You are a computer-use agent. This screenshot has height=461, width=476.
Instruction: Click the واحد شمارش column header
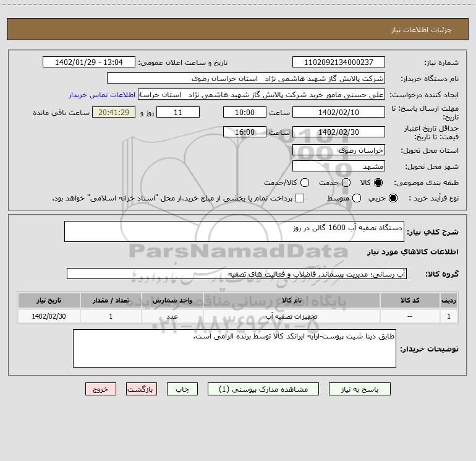coord(172,300)
